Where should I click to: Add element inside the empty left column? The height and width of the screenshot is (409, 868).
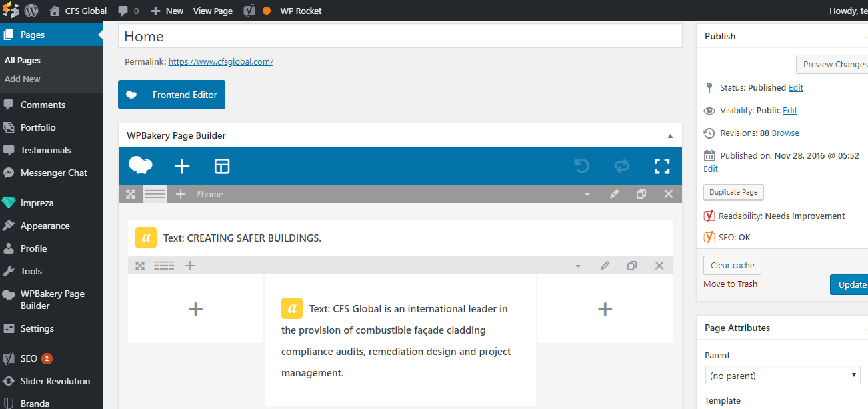[x=195, y=308]
